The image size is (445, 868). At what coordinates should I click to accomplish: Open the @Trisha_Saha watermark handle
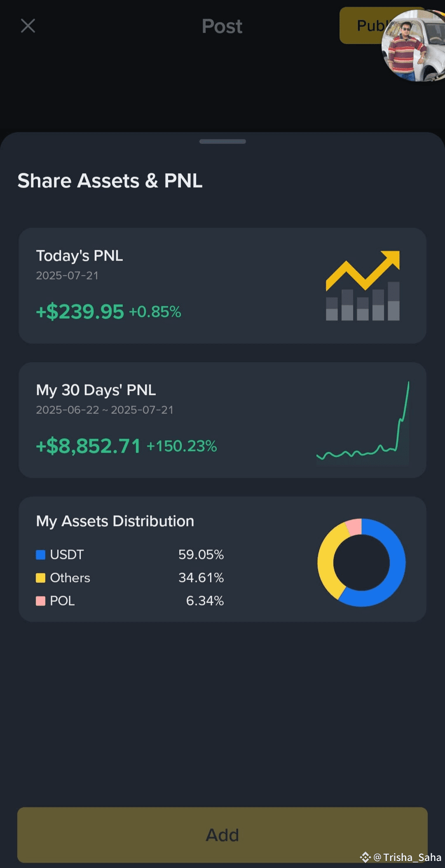pos(408,857)
